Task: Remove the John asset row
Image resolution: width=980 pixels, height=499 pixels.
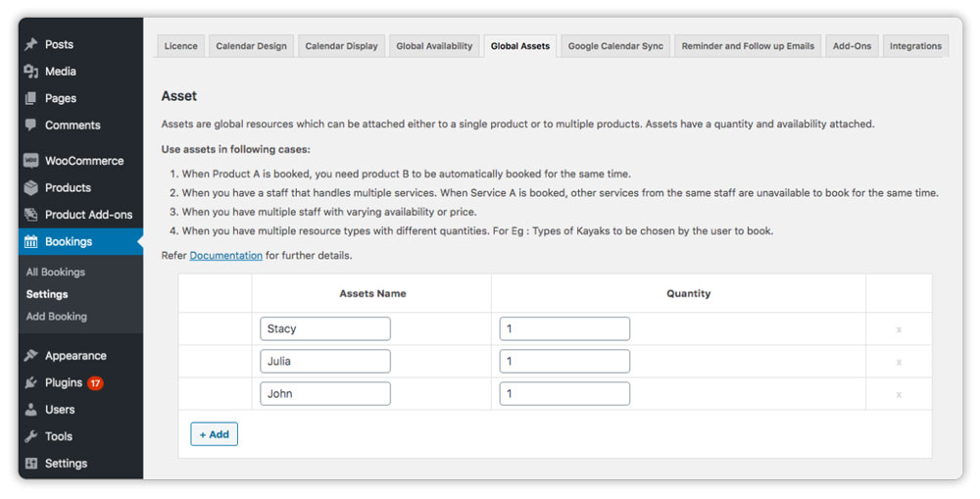Action: coord(899,394)
